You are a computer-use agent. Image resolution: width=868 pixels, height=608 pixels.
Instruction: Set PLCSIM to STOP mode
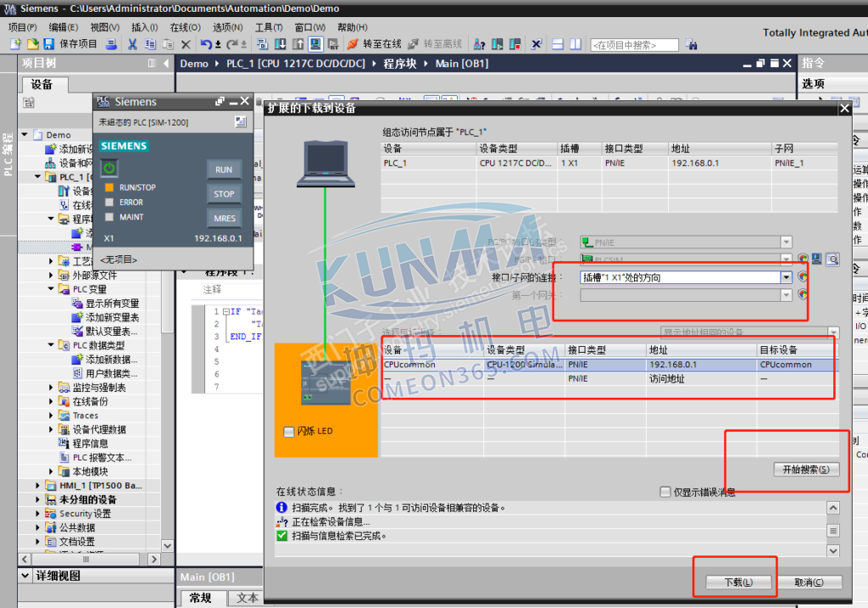pos(224,194)
